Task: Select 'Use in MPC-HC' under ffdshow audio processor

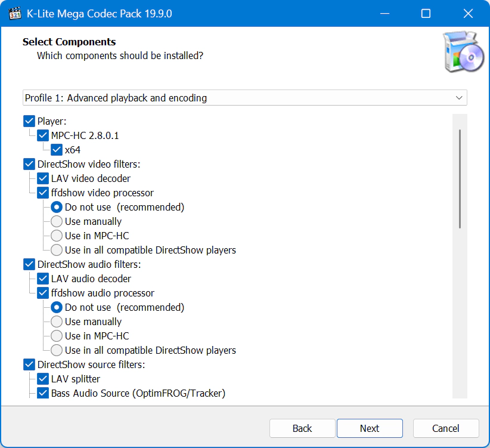Action: 57,336
